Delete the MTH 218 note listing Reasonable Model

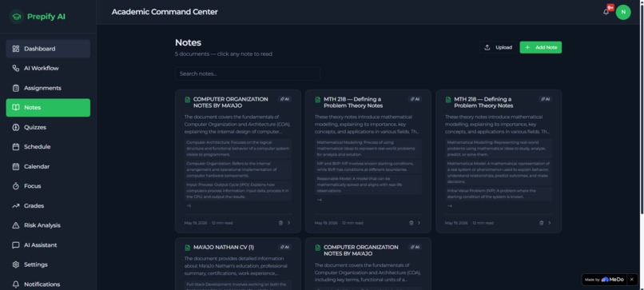pos(411,223)
